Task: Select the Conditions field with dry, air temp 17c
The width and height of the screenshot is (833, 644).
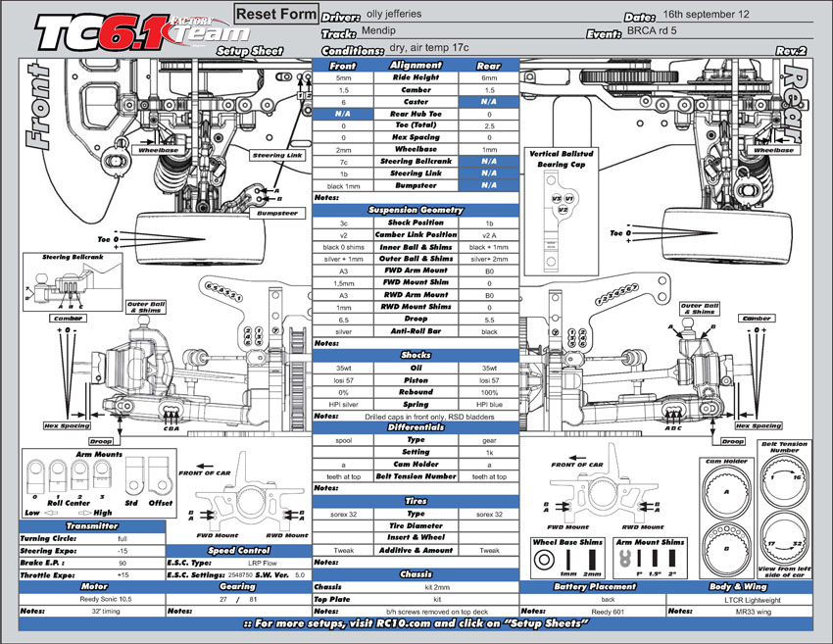Action: pyautogui.click(x=578, y=48)
